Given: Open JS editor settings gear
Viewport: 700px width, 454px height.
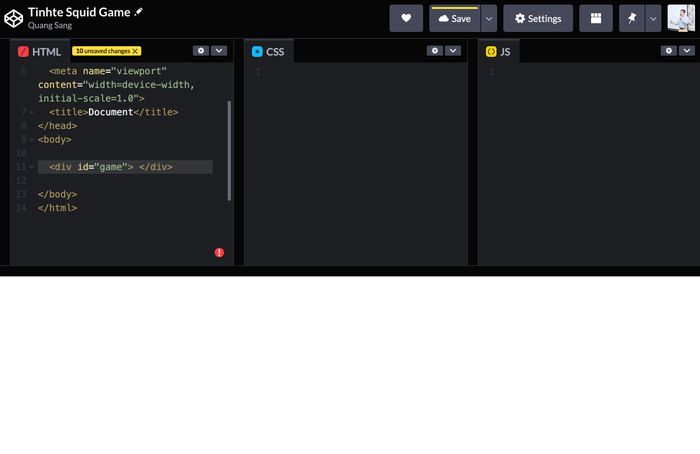Looking at the screenshot, I should (668, 50).
